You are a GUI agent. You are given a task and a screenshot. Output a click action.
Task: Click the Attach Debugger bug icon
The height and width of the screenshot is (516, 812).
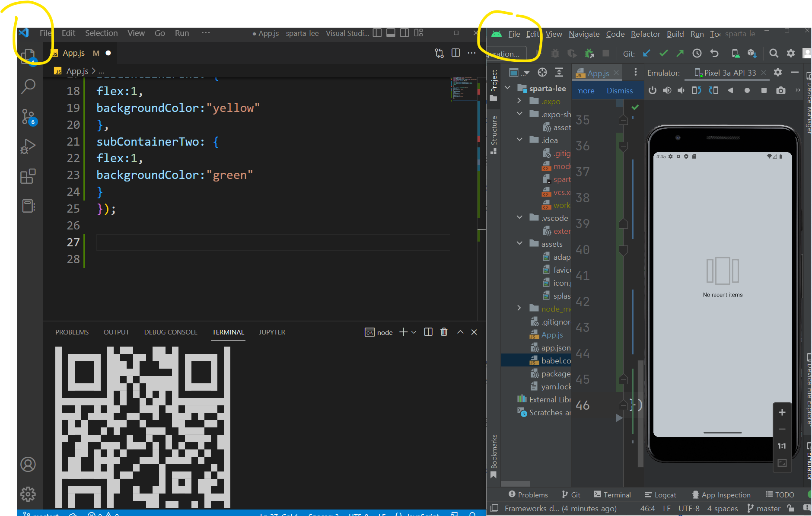(589, 53)
